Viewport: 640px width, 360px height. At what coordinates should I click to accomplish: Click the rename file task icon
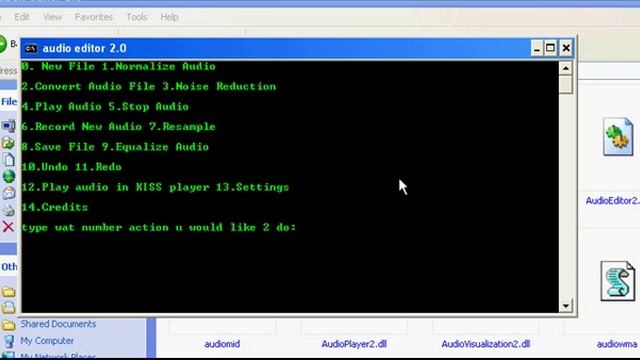(x=9, y=126)
